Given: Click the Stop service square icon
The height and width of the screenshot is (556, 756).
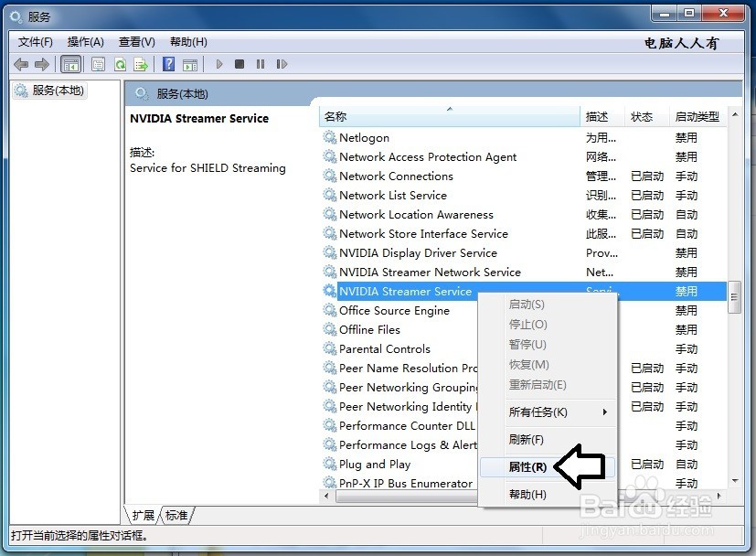Looking at the screenshot, I should pos(240,64).
